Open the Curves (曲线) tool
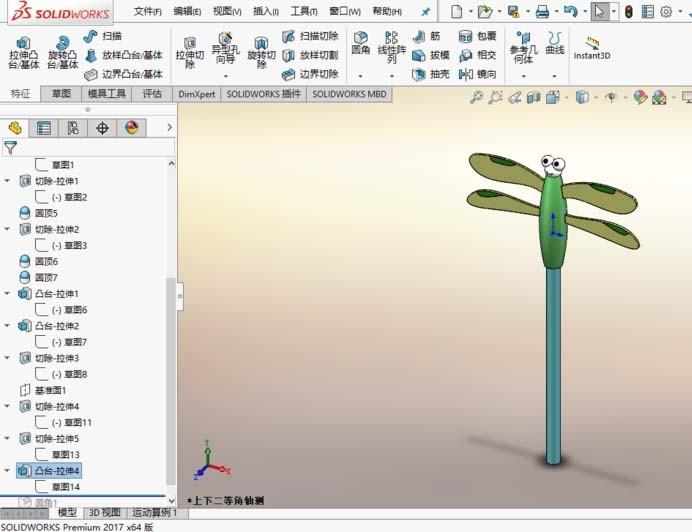 coord(555,43)
